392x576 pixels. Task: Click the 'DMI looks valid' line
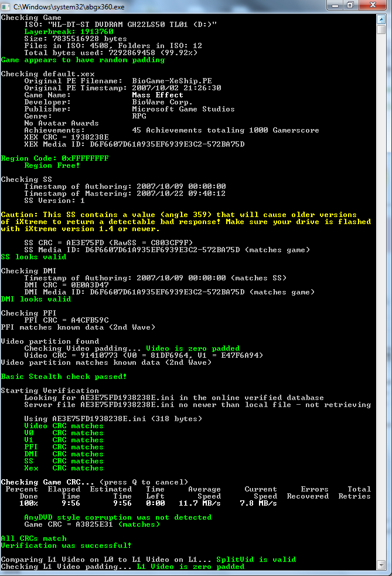tap(36, 299)
